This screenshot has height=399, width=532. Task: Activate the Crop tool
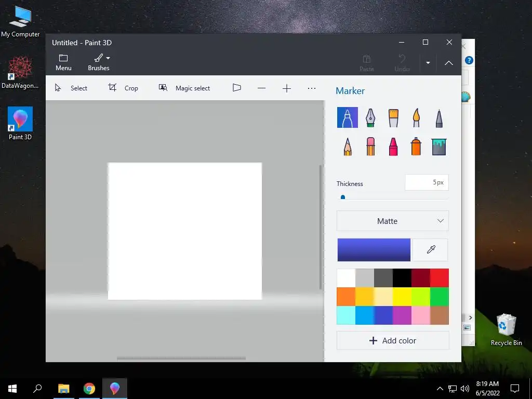pos(123,88)
